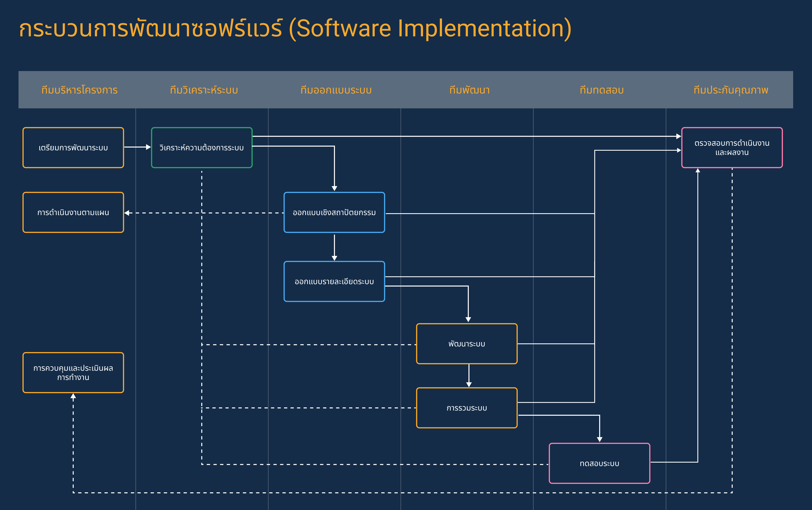Click the การรวมระบบ box
812x510 pixels.
click(x=467, y=408)
